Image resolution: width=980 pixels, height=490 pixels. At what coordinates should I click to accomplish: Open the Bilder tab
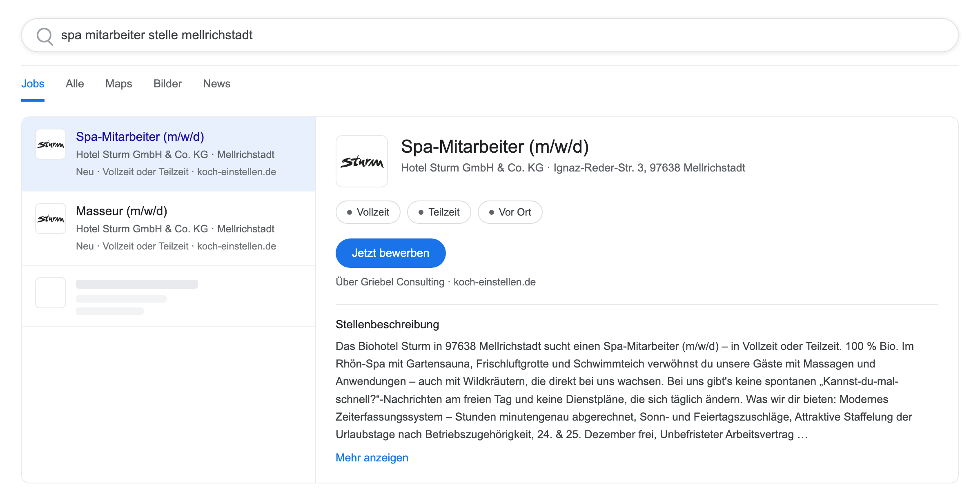pos(167,84)
